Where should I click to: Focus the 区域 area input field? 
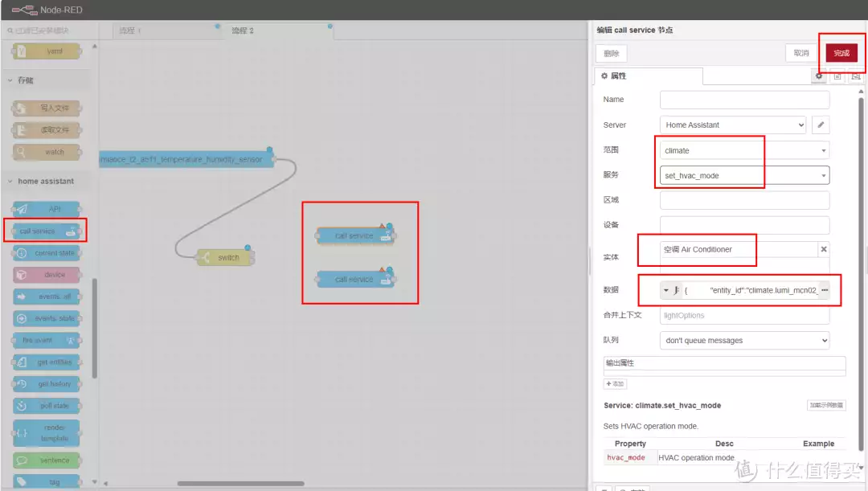(x=744, y=200)
